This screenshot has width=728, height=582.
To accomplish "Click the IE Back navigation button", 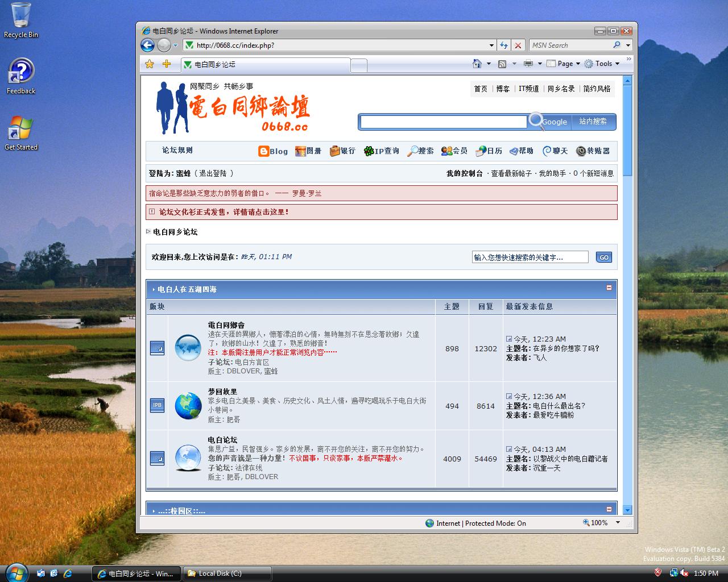I will coord(147,45).
